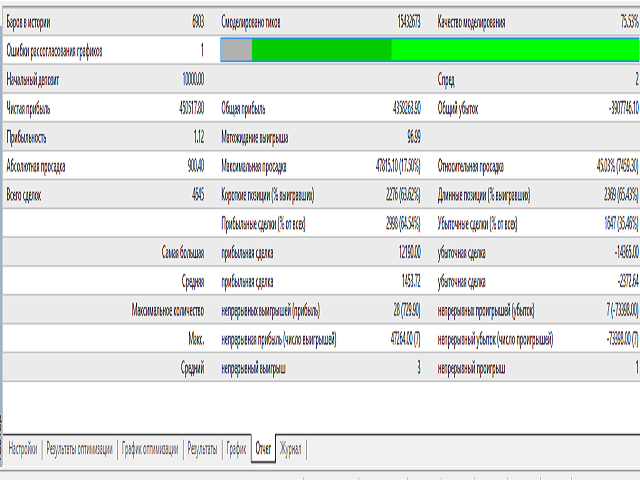The image size is (640, 480).
Task: Select the profit factor value 1.12
Action: [x=199, y=137]
